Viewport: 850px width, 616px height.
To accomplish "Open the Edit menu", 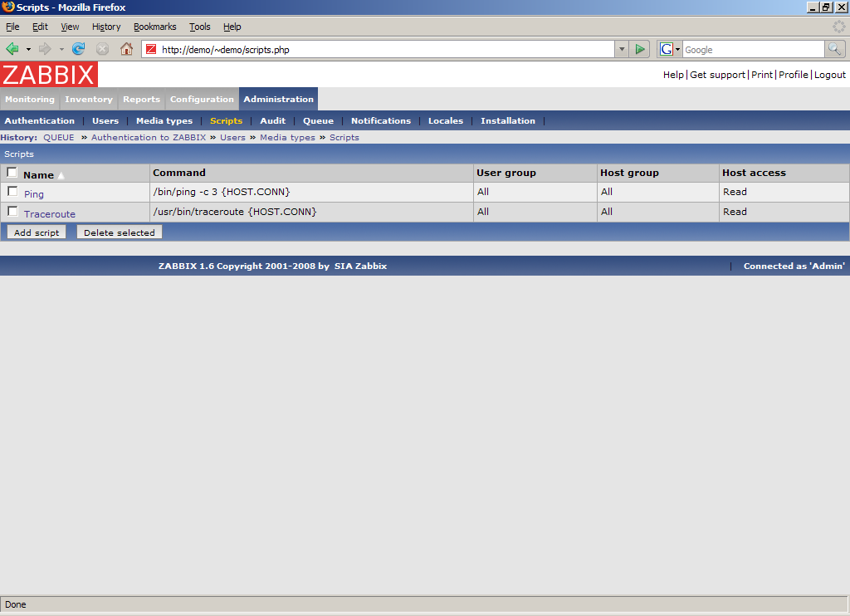I will click(40, 27).
